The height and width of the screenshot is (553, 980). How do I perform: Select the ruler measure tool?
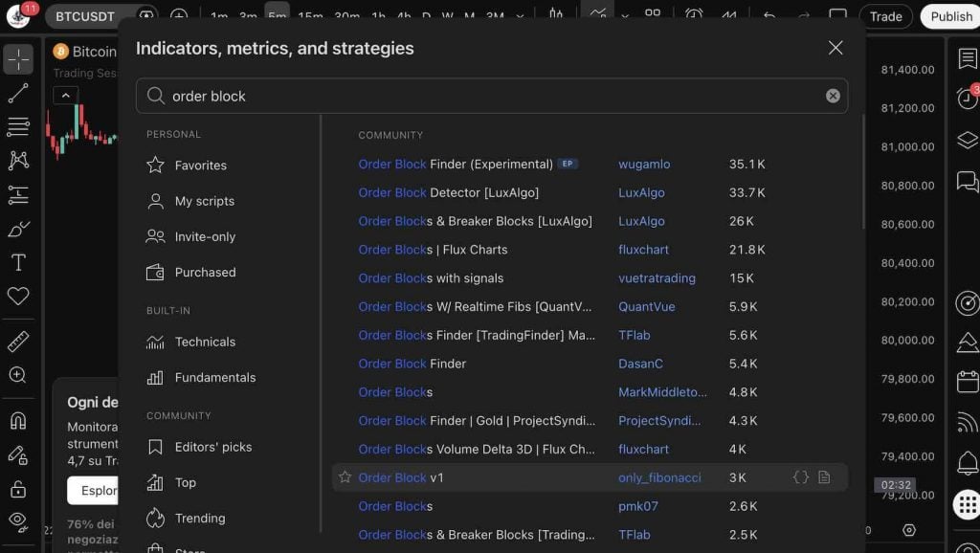tap(18, 342)
